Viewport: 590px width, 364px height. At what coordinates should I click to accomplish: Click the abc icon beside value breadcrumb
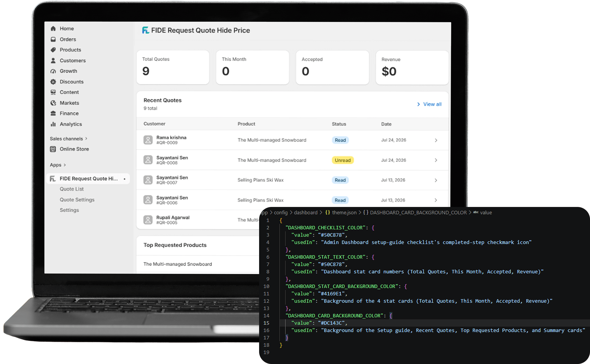pos(476,212)
